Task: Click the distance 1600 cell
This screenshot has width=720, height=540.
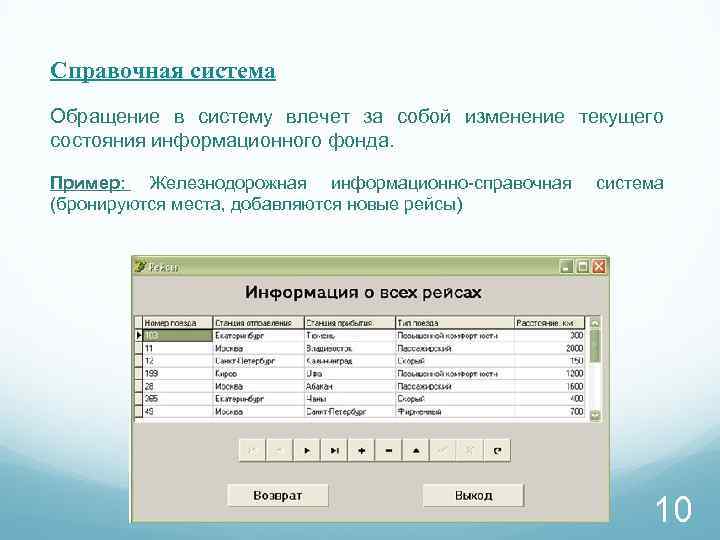Action: coord(549,387)
